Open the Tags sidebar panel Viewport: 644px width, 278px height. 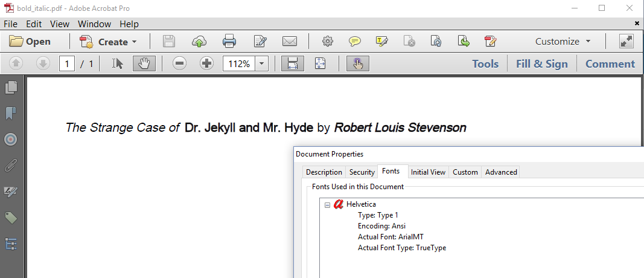pyautogui.click(x=11, y=218)
